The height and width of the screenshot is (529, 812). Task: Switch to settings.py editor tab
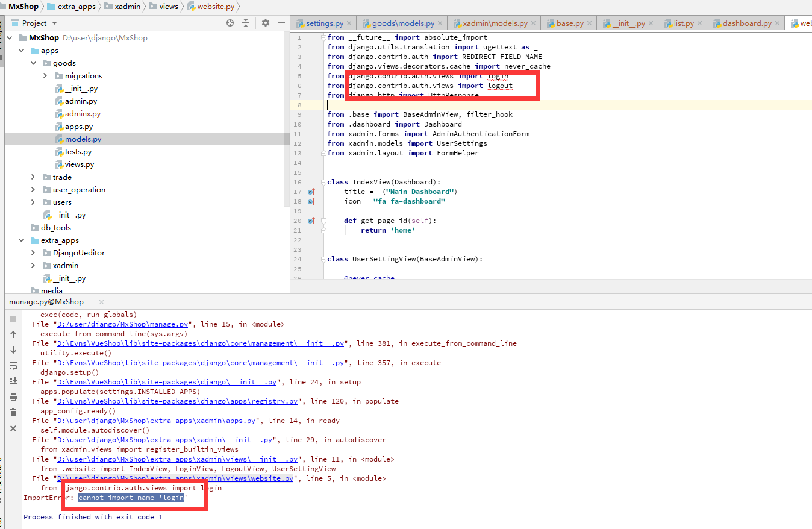[324, 23]
